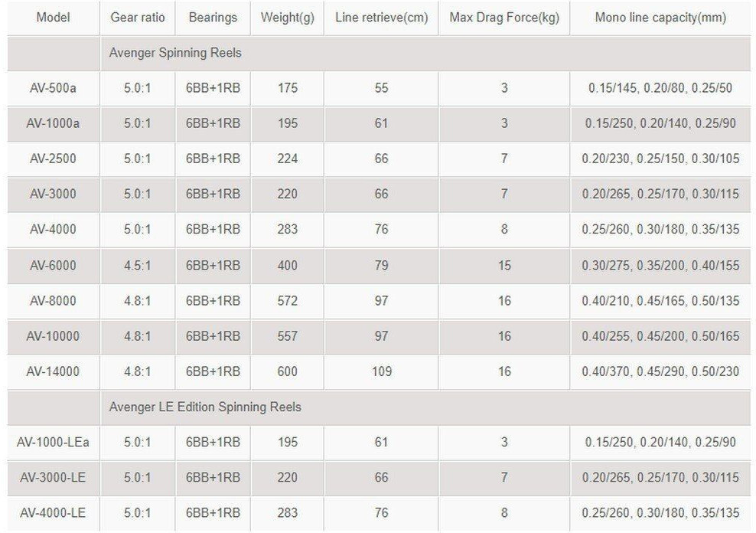Click the AV-1000-LEa model cell
Screen dimensions: 756x533
tap(53, 442)
